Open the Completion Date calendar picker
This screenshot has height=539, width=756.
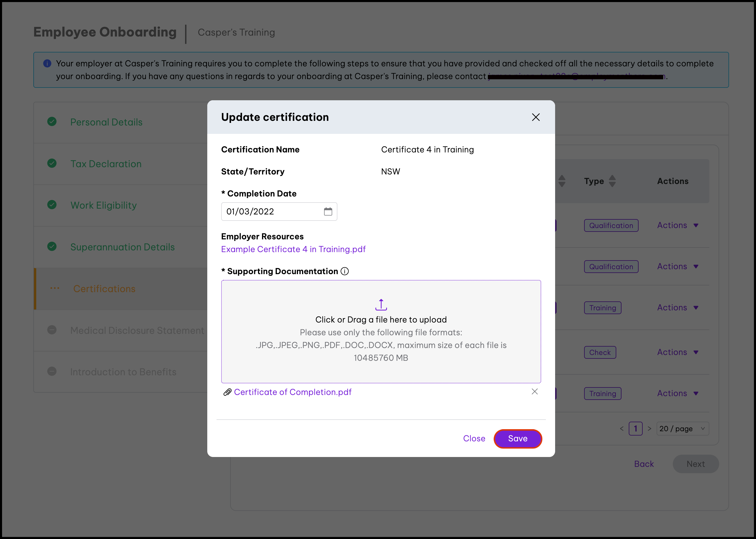click(x=328, y=212)
